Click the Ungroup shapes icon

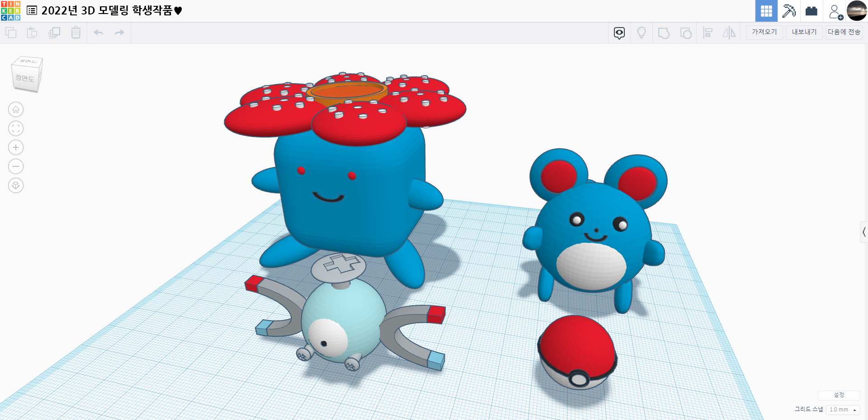point(686,33)
